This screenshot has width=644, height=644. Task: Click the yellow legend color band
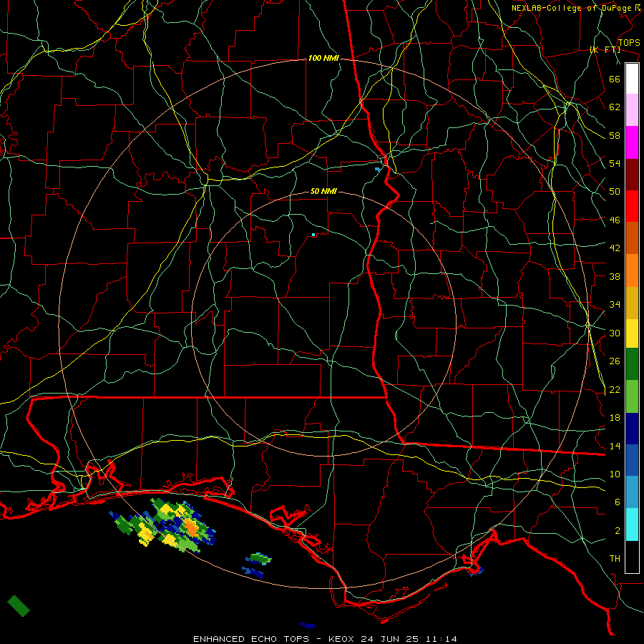pos(632,333)
